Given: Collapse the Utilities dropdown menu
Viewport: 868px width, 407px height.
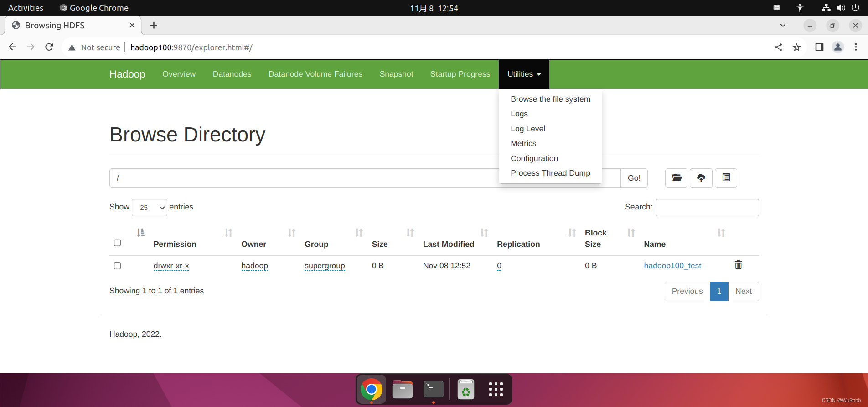Looking at the screenshot, I should point(524,74).
